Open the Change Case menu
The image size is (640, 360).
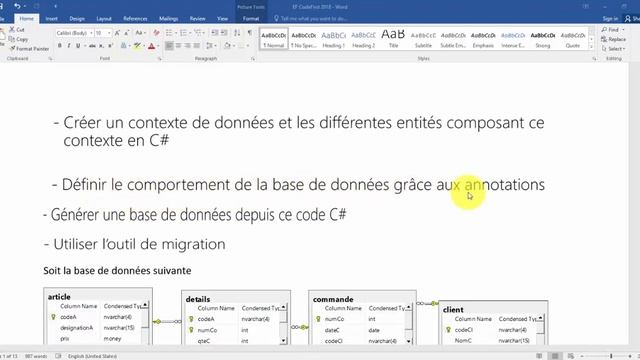click(140, 33)
